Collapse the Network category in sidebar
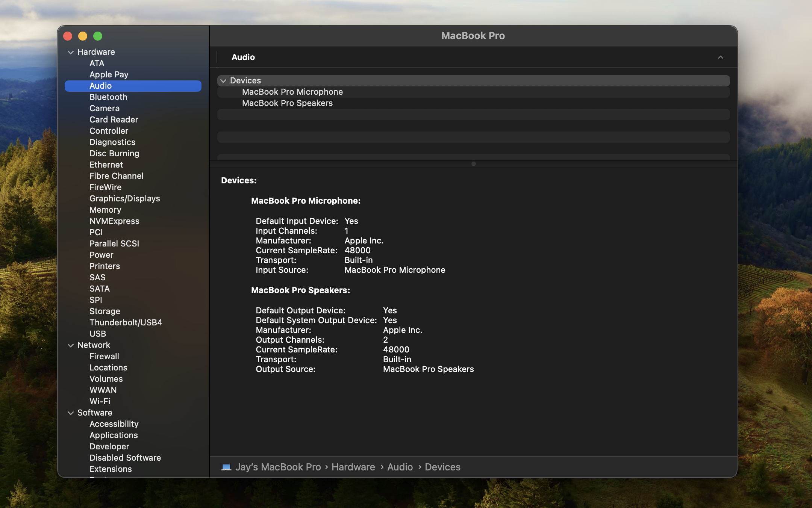The image size is (812, 508). pos(70,345)
